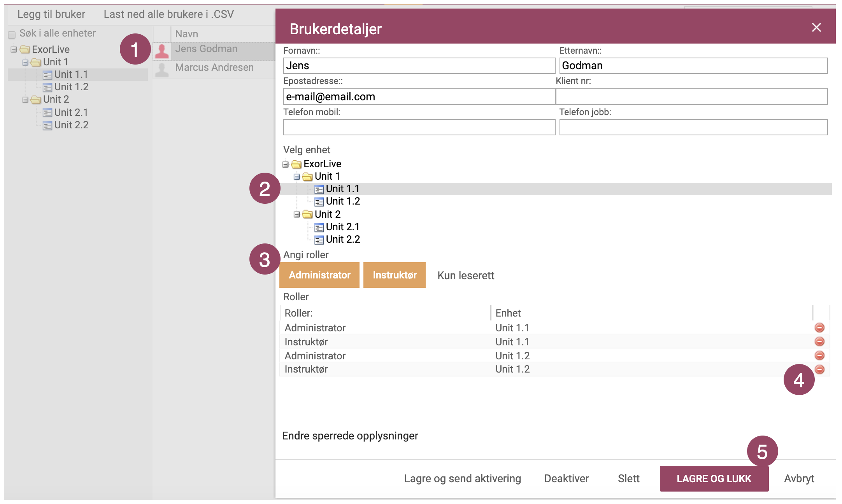Click Unit 2 folder icon in left tree
The width and height of the screenshot is (842, 504).
tap(36, 100)
